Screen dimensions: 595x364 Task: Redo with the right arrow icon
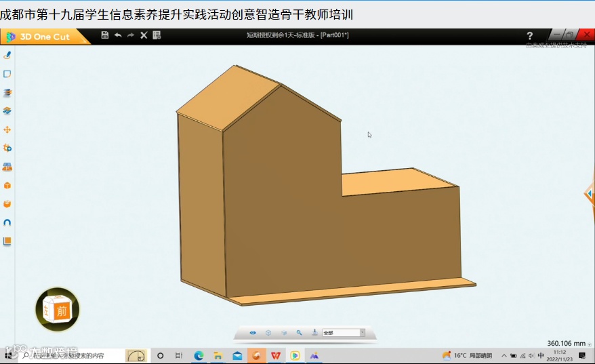click(131, 35)
